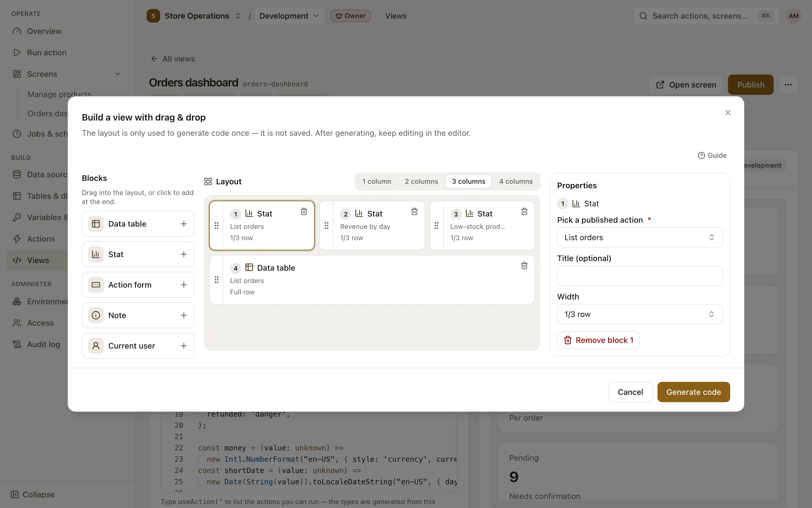Click Remove block 1 button
The width and height of the screenshot is (812, 508).
[x=598, y=340]
